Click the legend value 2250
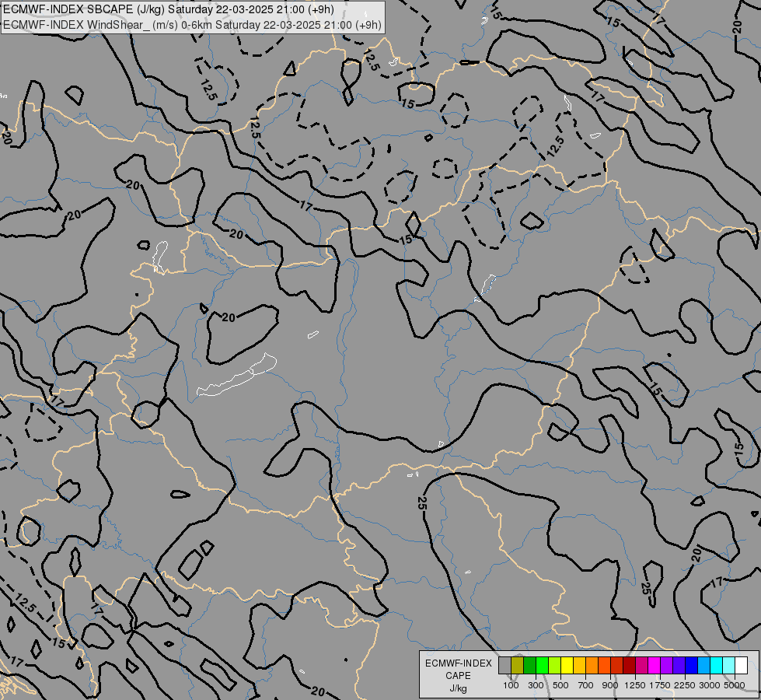 (685, 685)
